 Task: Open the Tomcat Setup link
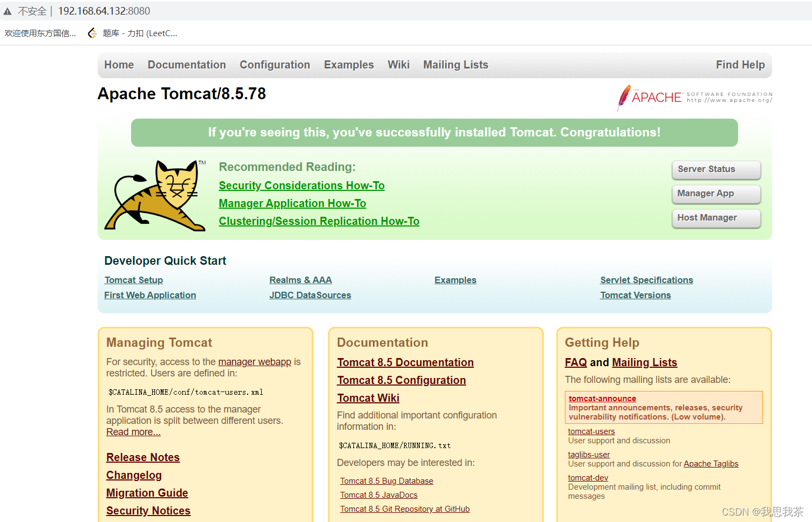pos(134,280)
